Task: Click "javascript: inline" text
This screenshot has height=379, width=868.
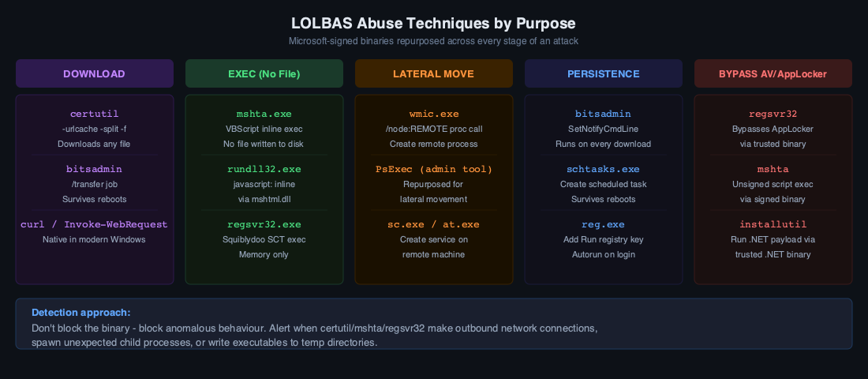Action: [x=264, y=184]
